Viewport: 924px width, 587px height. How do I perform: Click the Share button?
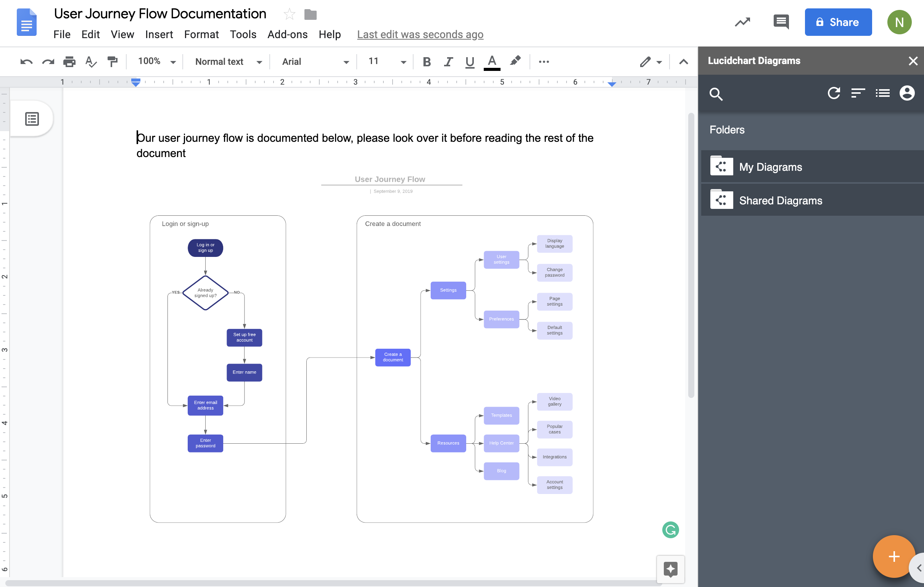(838, 22)
